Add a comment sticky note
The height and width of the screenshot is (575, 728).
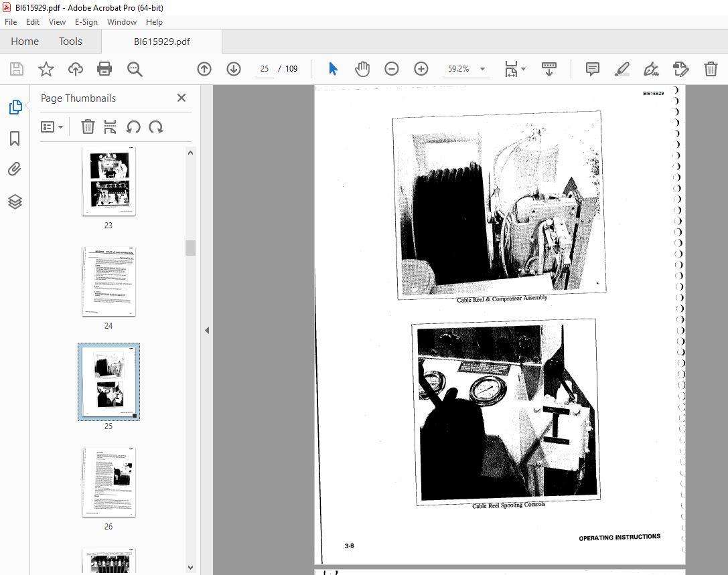tap(592, 69)
